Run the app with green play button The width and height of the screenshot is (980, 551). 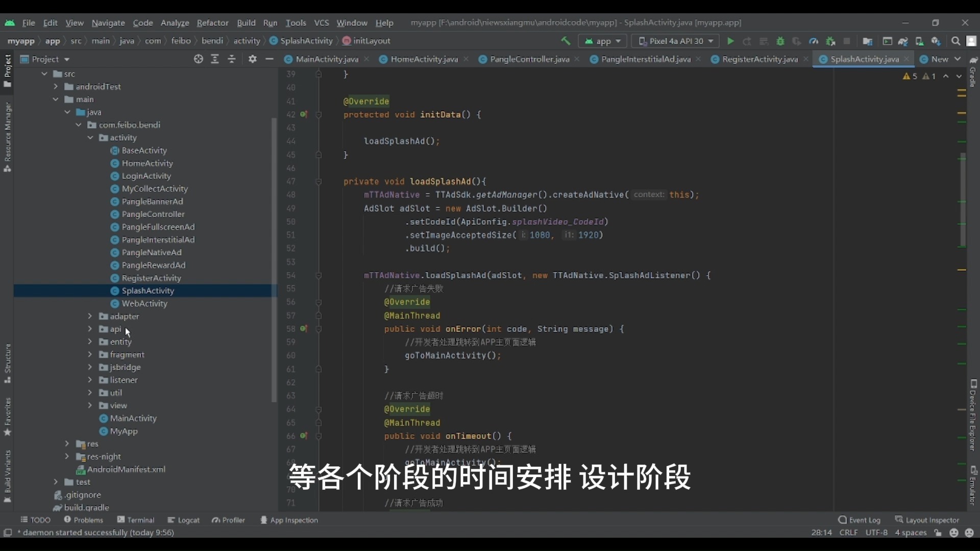(x=730, y=41)
